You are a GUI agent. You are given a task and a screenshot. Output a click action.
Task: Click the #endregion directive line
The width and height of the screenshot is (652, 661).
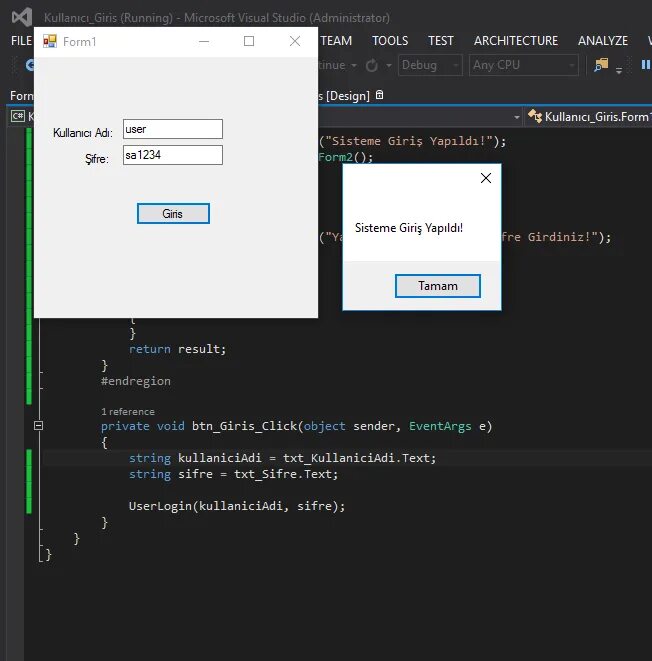click(x=136, y=381)
